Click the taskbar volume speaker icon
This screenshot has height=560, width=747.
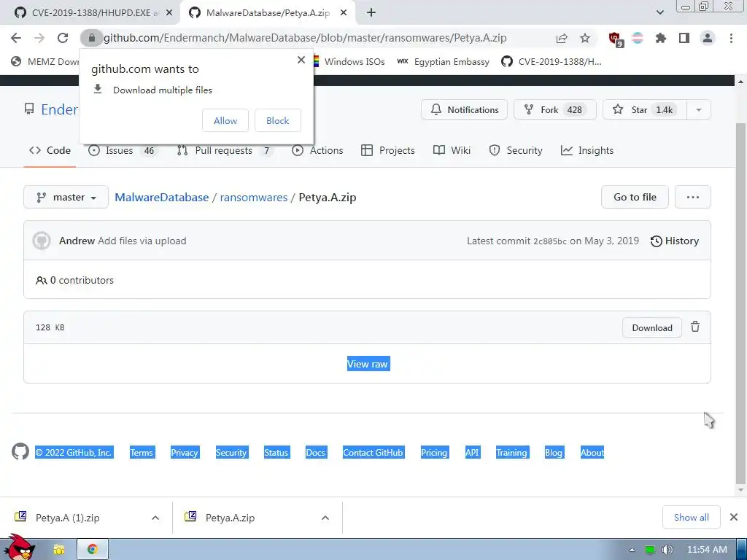point(667,550)
